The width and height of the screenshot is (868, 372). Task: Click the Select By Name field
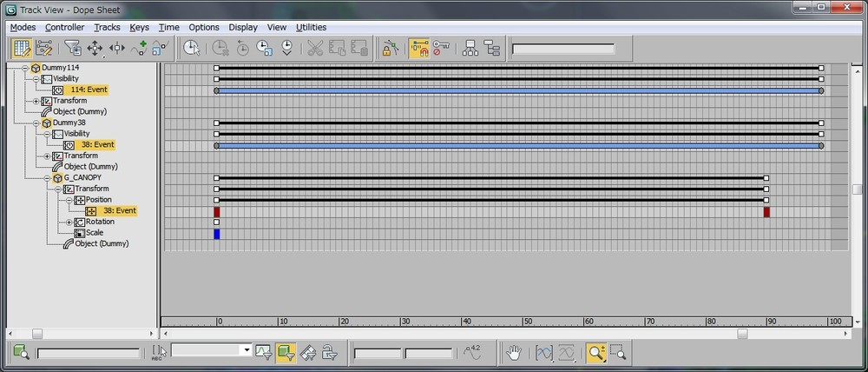pyautogui.click(x=89, y=353)
